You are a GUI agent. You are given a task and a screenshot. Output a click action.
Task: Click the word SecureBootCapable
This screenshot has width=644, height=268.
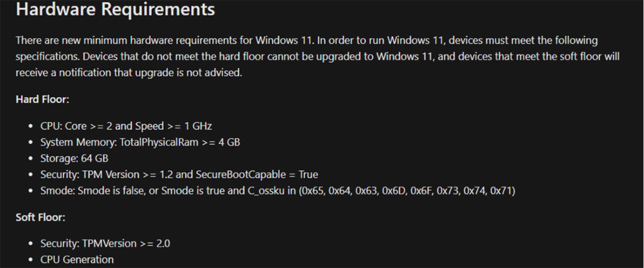point(240,175)
